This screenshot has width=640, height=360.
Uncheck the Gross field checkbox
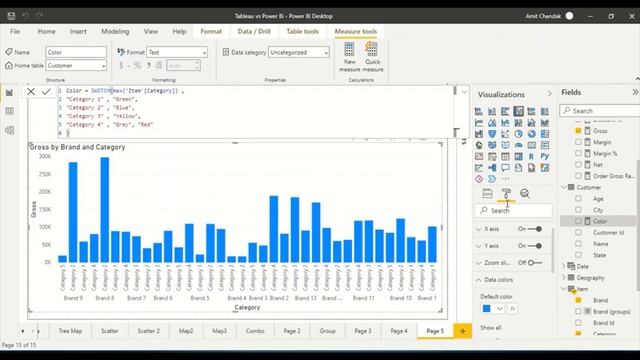[x=578, y=131]
